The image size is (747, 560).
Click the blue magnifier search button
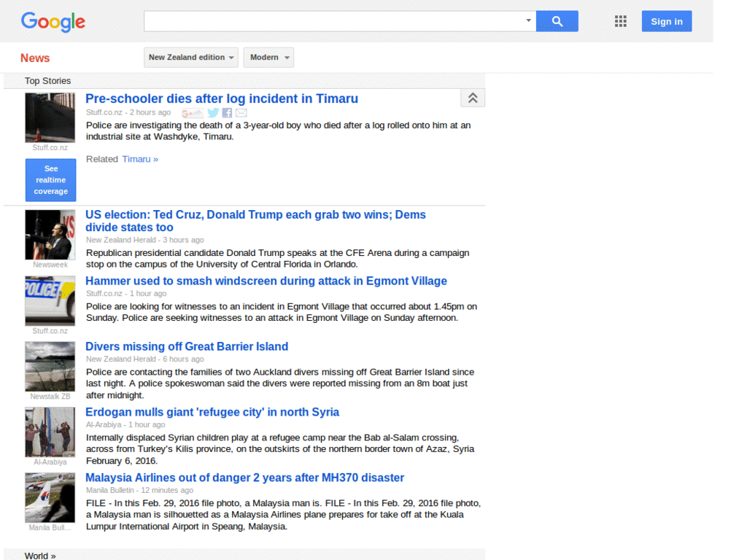tap(557, 21)
